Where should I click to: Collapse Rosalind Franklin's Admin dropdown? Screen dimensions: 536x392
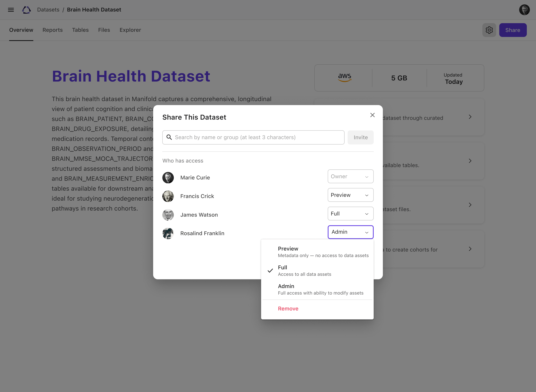350,232
